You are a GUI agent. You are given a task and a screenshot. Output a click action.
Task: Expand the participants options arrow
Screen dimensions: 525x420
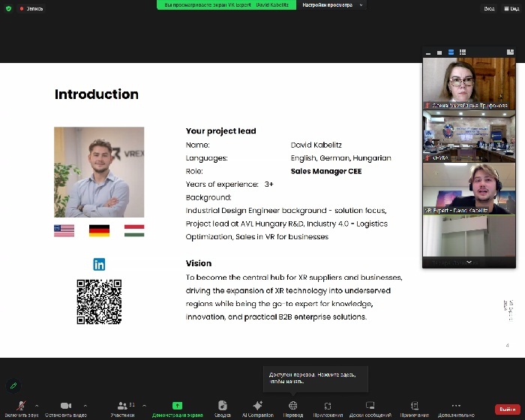coord(144,405)
